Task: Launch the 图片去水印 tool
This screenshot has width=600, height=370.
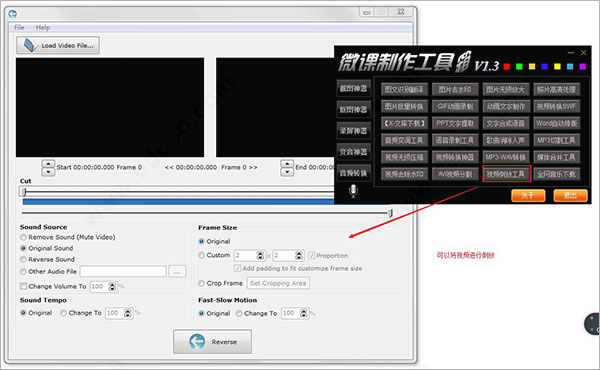Action: pos(455,90)
